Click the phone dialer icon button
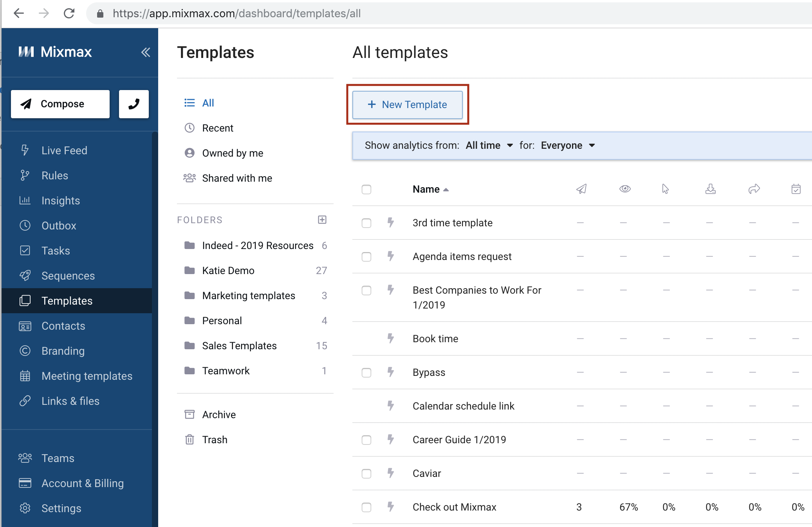Screen dimensions: 812x527 (134, 104)
